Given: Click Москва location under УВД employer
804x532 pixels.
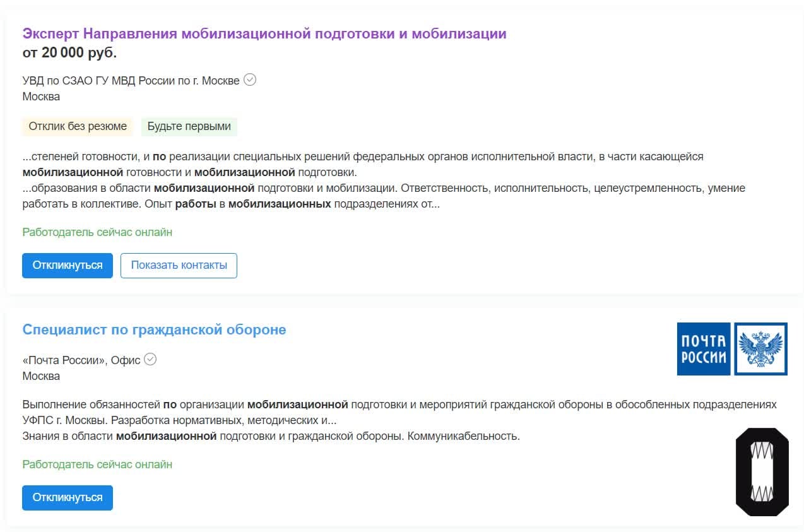Looking at the screenshot, I should pos(41,97).
